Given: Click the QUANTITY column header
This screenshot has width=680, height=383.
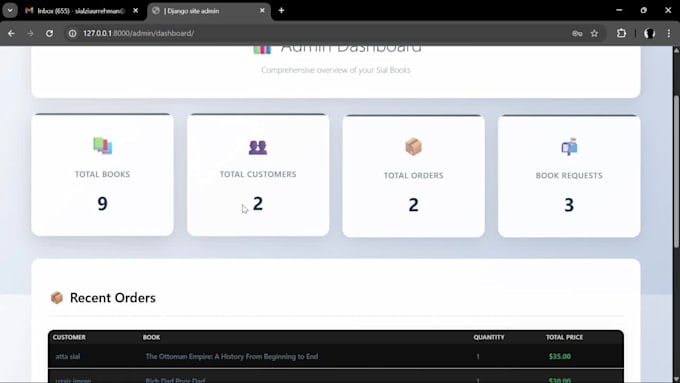Looking at the screenshot, I should (489, 337).
